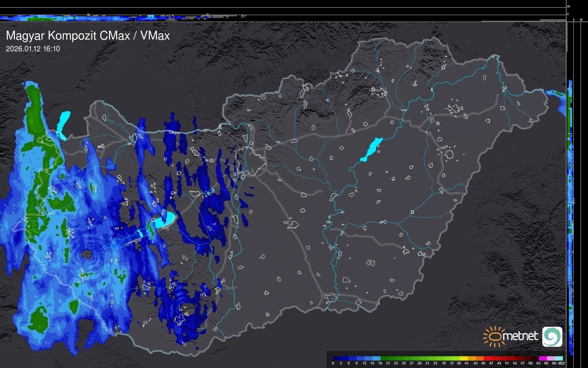The image size is (588, 368).
Task: Click the dBZ unit label on legend
Action: (x=561, y=363)
